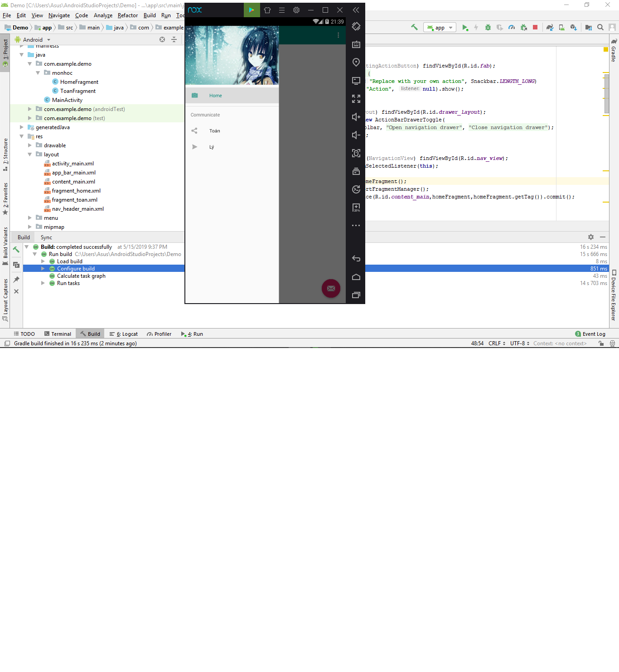Open the Refactor menu

[x=127, y=15]
